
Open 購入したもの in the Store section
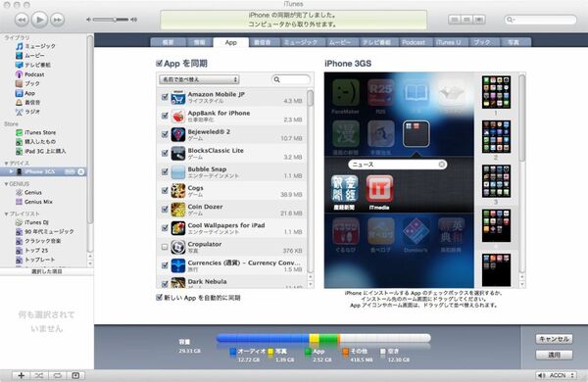click(35, 142)
